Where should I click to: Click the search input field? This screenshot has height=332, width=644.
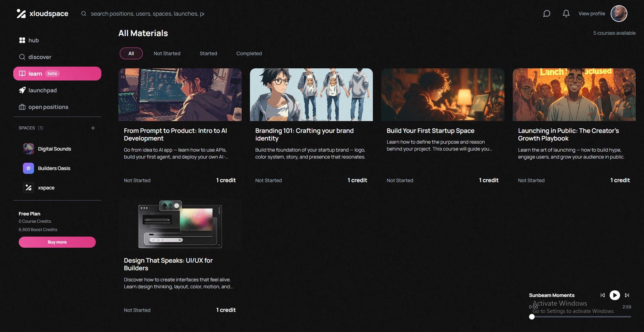[x=148, y=14]
